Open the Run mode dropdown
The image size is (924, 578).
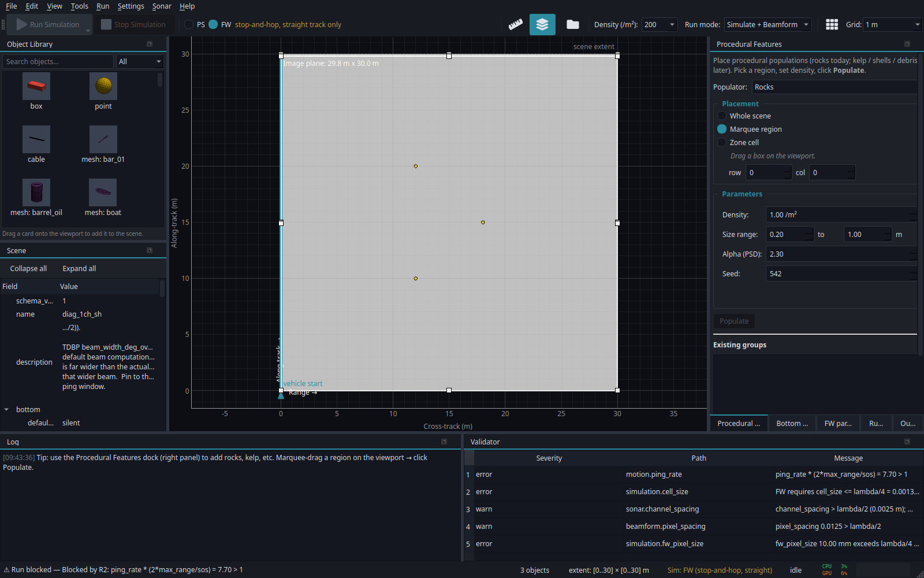pos(767,24)
